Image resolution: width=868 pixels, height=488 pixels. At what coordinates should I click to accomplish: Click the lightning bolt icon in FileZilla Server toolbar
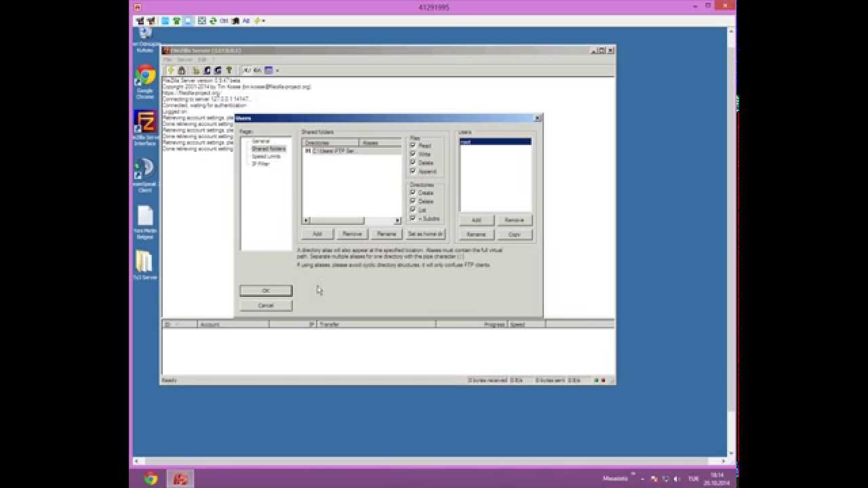(171, 70)
